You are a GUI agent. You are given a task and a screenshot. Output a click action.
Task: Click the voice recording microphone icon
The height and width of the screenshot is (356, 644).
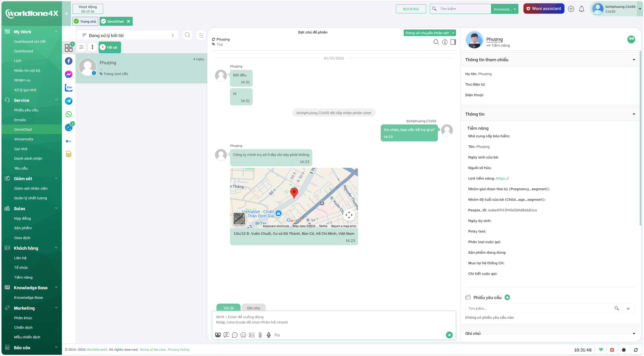click(269, 335)
